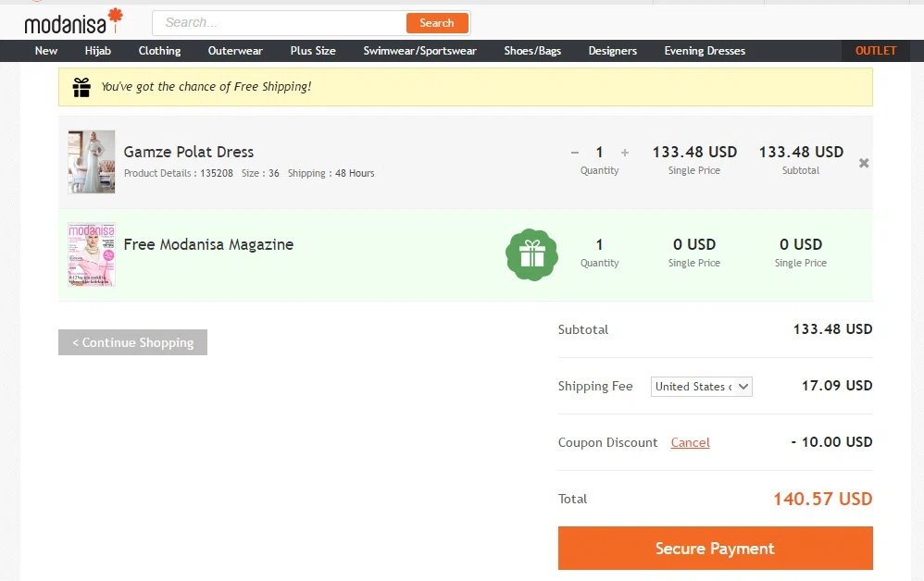Screen dimensions: 924x581
Task: Click the Size : 36 detail text
Action: click(x=260, y=173)
